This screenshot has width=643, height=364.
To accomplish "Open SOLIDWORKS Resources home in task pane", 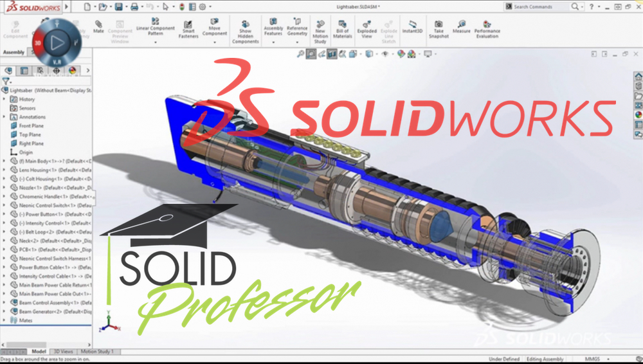I will pyautogui.click(x=638, y=77).
